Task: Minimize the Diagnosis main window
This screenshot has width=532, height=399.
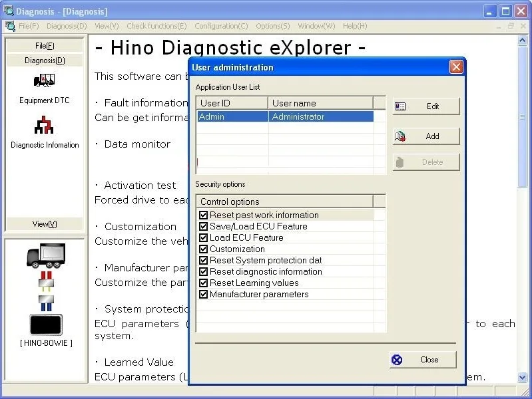Action: (x=489, y=11)
